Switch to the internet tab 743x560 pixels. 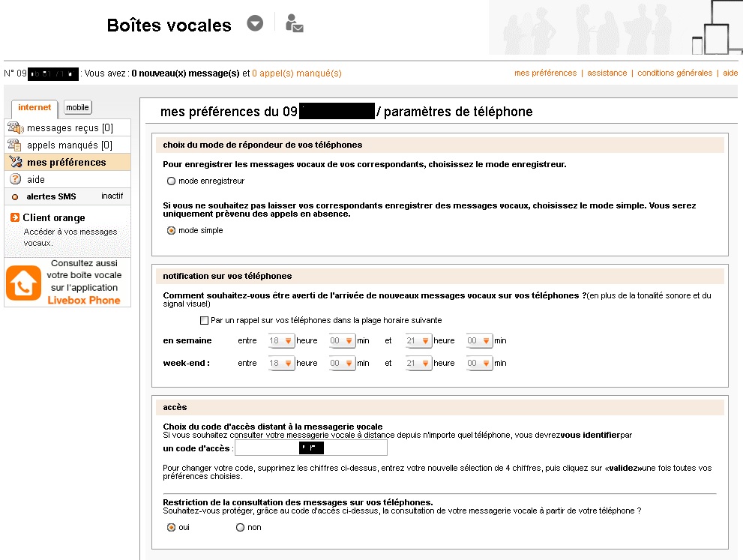[x=34, y=107]
